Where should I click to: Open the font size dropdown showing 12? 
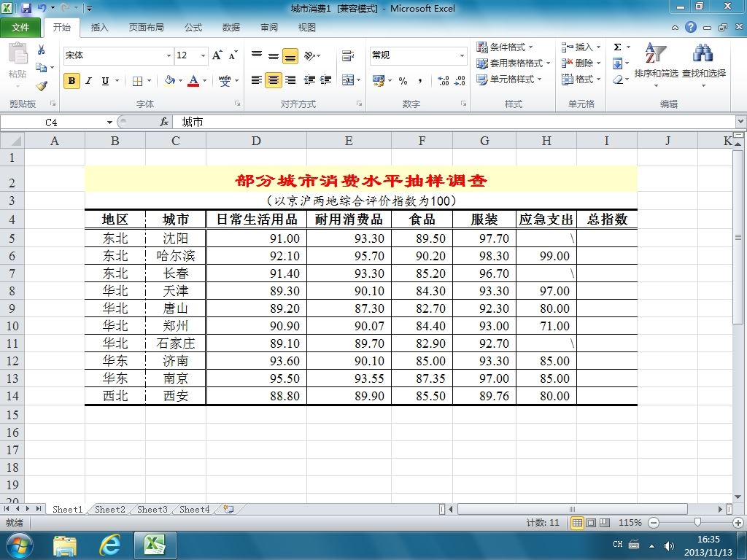tap(203, 55)
